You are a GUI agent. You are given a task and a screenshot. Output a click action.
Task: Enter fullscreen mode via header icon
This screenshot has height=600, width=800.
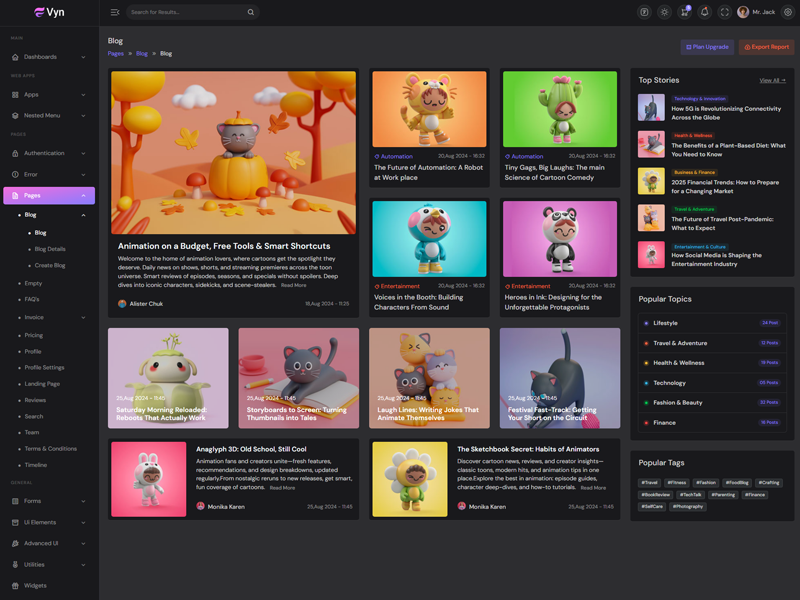click(x=725, y=12)
